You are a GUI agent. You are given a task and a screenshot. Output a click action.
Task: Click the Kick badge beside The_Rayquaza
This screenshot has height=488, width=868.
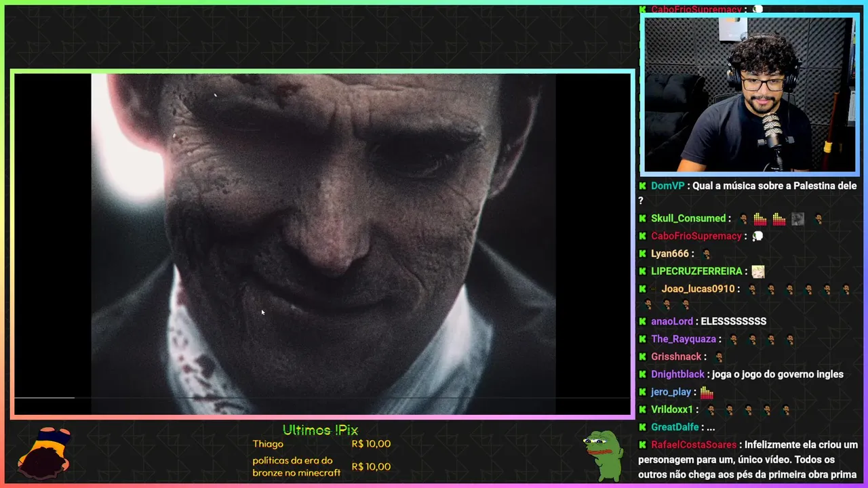tap(642, 339)
